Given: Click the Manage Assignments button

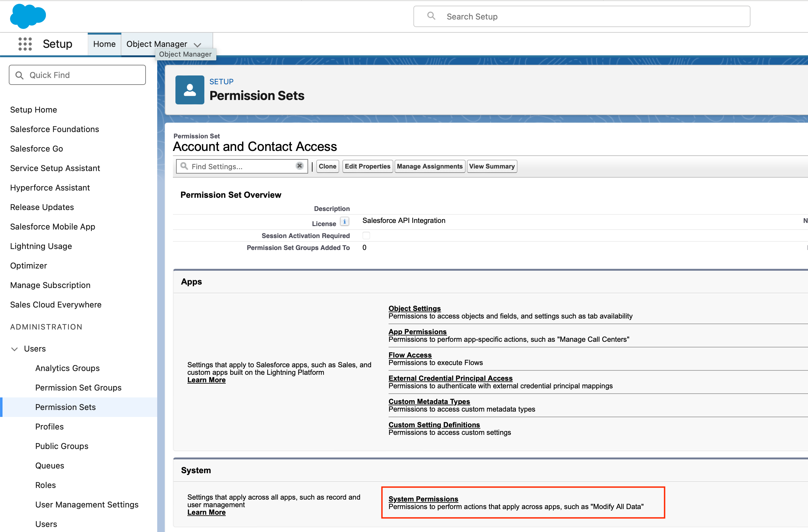Looking at the screenshot, I should (429, 166).
